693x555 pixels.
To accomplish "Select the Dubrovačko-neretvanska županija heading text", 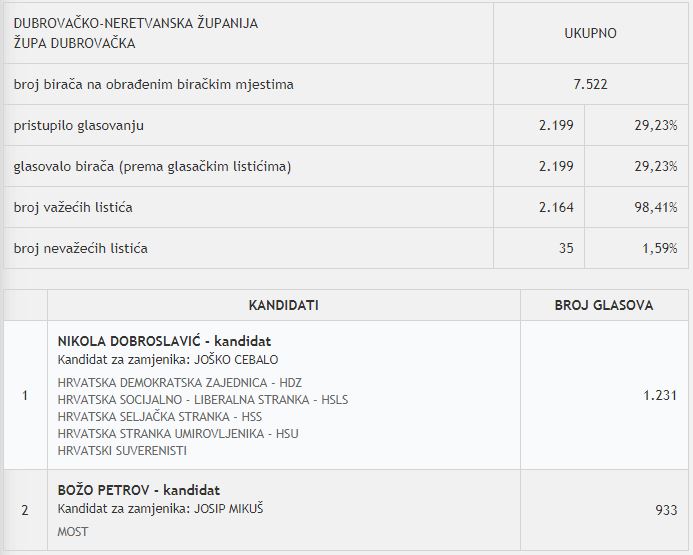I will point(135,24).
